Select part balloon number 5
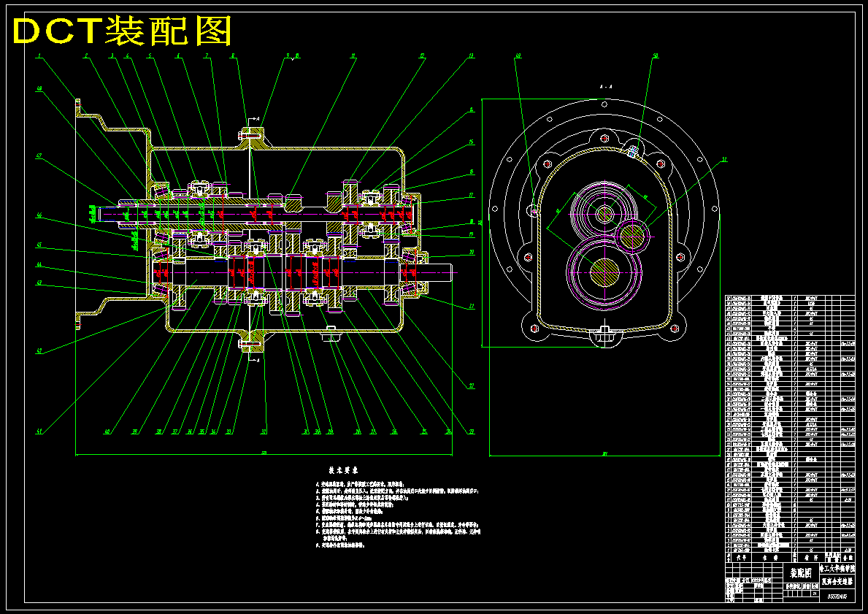 [x=150, y=55]
